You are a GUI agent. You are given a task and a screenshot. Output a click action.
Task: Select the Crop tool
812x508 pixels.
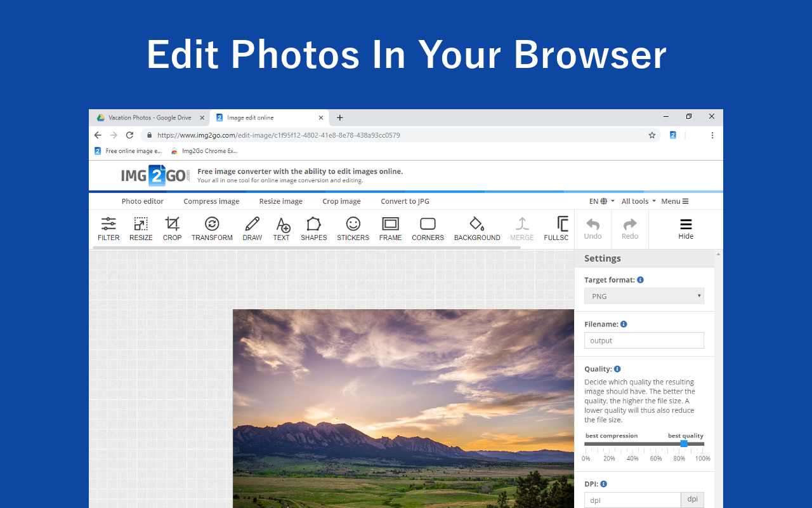click(172, 229)
